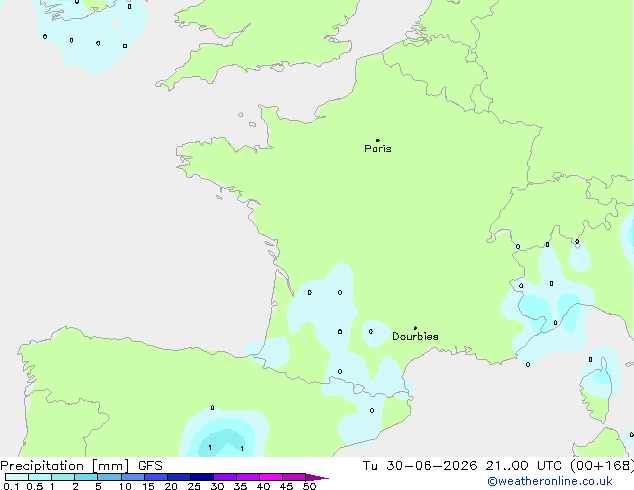Click the '(00+168)' forecast hour label
This screenshot has width=634, height=490.
click(602, 466)
